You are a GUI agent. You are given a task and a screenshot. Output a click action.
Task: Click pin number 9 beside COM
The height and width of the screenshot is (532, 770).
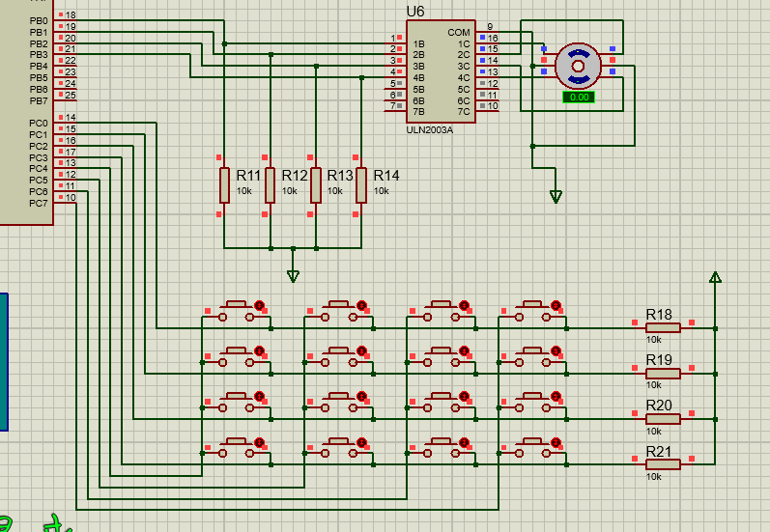pos(490,26)
